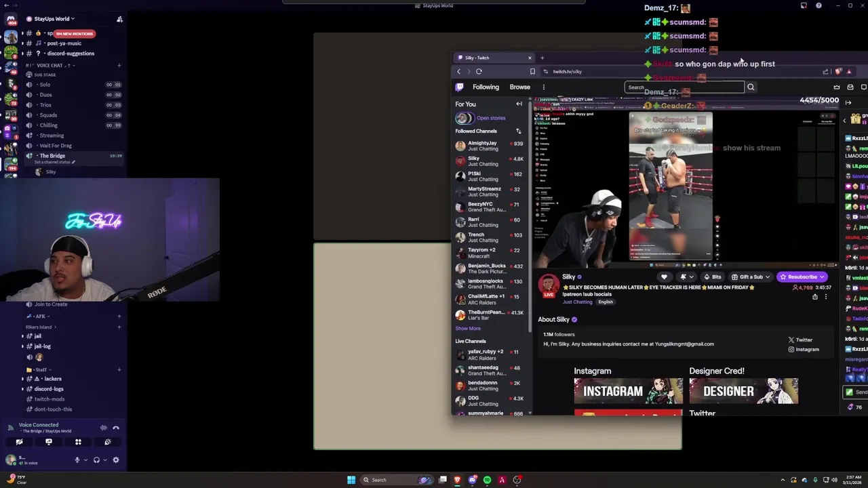The width and height of the screenshot is (868, 488).
Task: Open stream options vertical ellipsis
Action: point(826,297)
